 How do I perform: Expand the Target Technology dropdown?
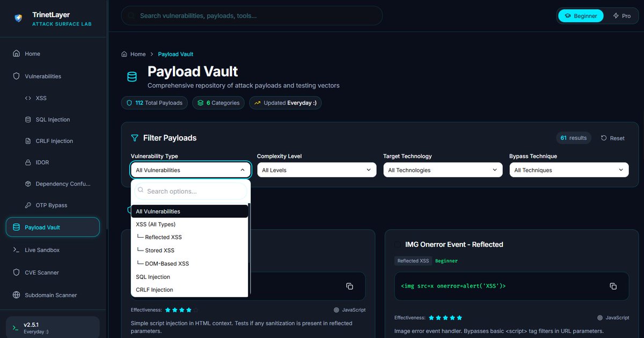click(442, 169)
